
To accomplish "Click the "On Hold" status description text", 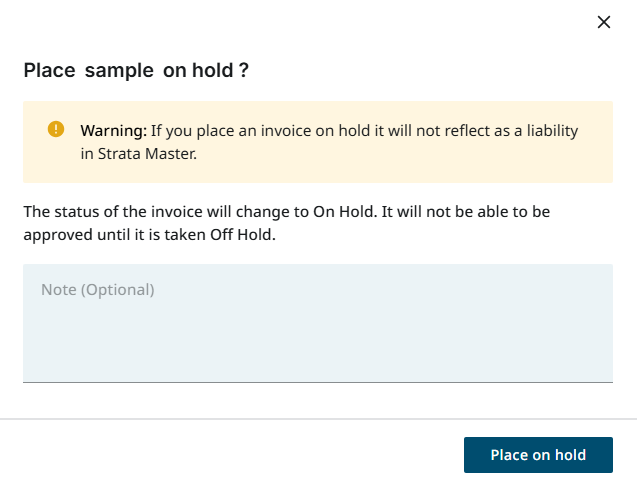I will coord(419,212).
